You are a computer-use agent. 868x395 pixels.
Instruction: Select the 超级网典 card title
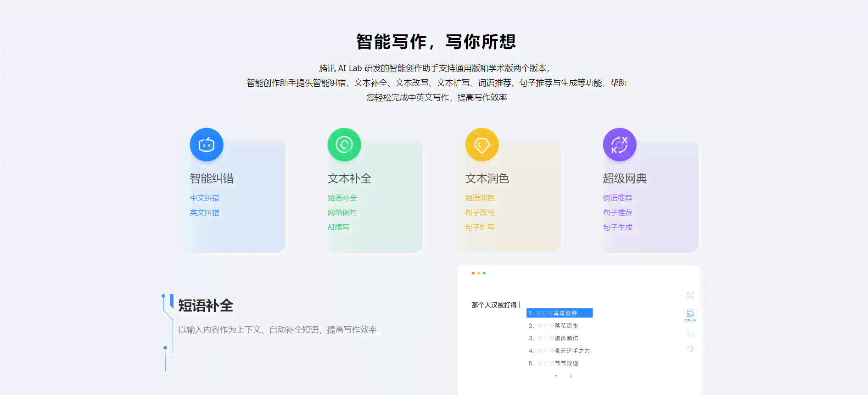[x=625, y=178]
